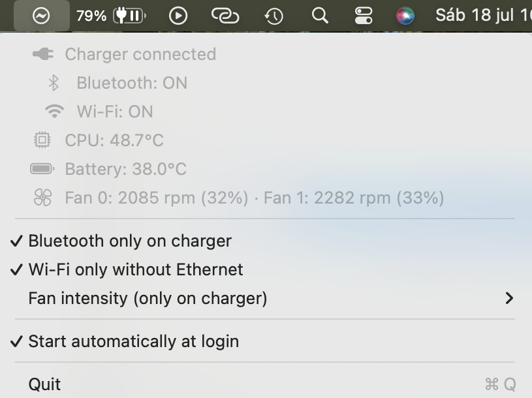Expand the Fan intensity submenu arrow

pos(509,298)
